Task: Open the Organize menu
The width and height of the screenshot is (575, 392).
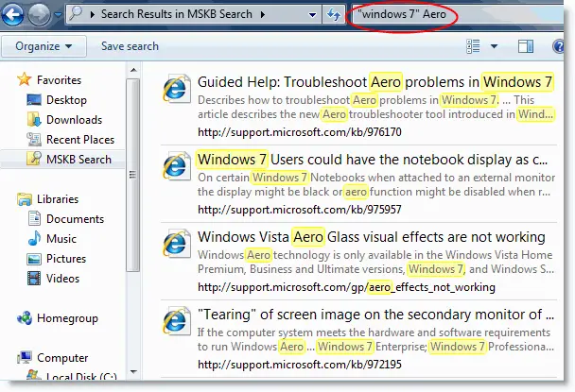Action: (44, 46)
